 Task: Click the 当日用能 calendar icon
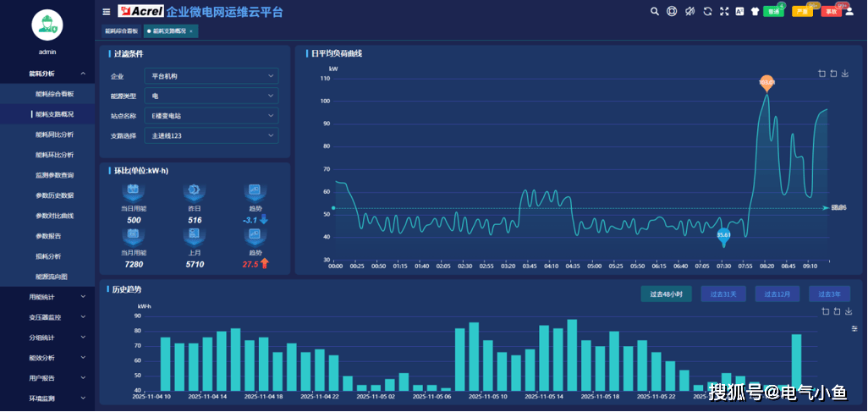click(x=134, y=190)
